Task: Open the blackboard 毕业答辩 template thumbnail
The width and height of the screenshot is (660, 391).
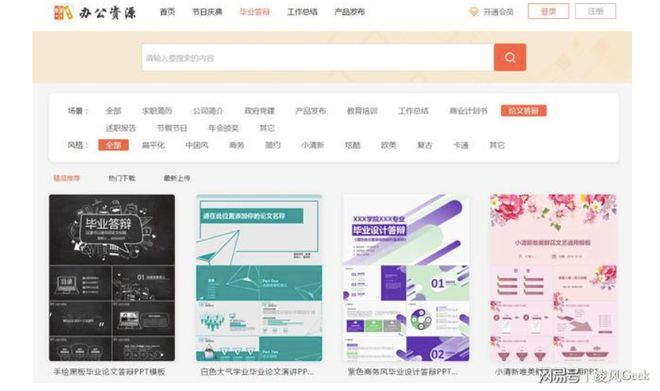Action: 112,278
